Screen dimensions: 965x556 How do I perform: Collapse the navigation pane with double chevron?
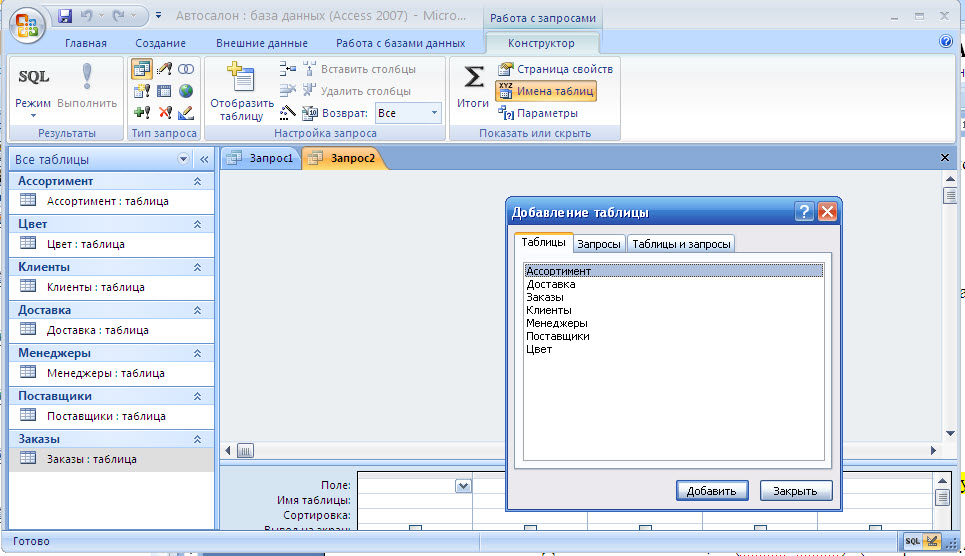point(204,159)
